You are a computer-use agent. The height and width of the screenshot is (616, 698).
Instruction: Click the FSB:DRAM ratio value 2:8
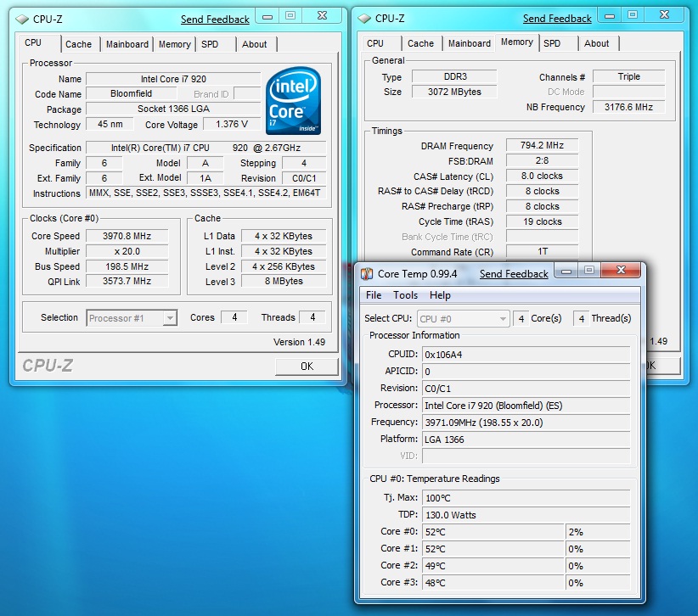pyautogui.click(x=543, y=160)
